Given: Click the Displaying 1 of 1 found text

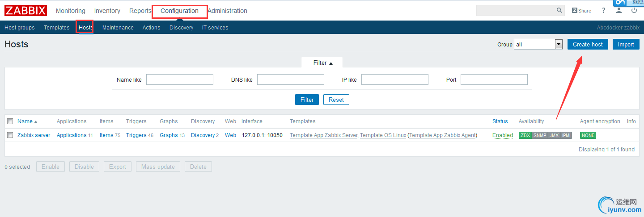Looking at the screenshot, I should [x=606, y=150].
